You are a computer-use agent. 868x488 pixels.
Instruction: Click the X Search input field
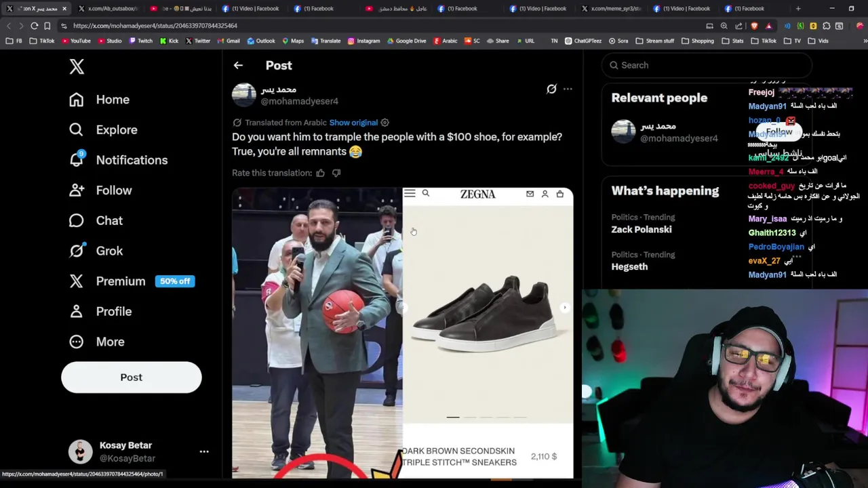pyautogui.click(x=707, y=65)
